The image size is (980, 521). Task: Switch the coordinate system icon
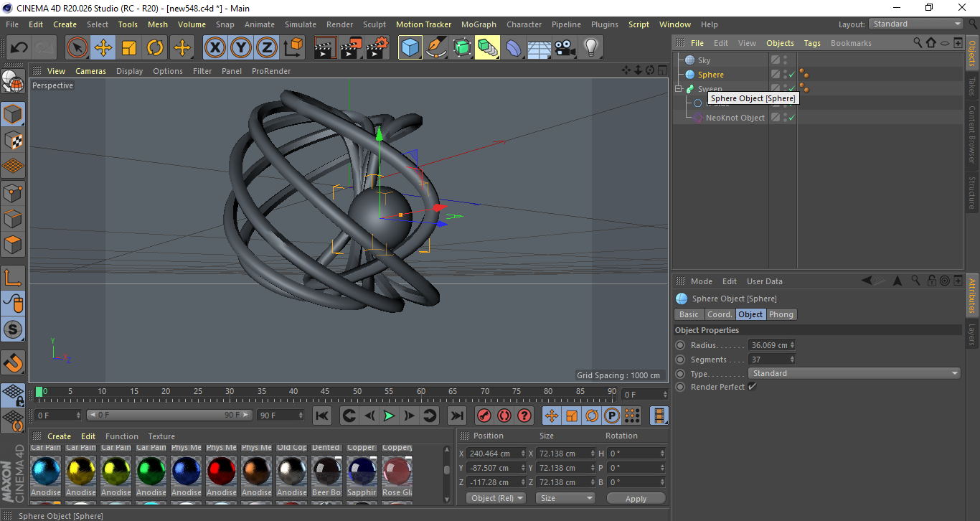[x=293, y=48]
